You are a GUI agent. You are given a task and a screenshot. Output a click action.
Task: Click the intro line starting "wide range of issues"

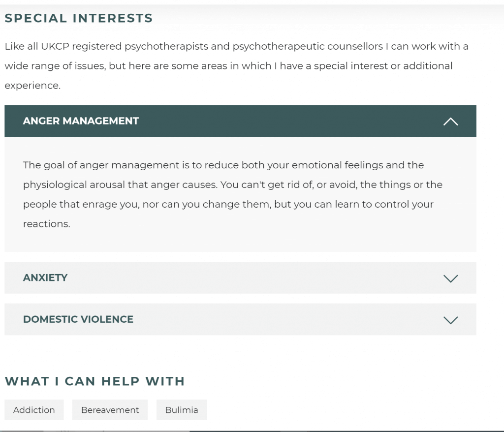228,66
